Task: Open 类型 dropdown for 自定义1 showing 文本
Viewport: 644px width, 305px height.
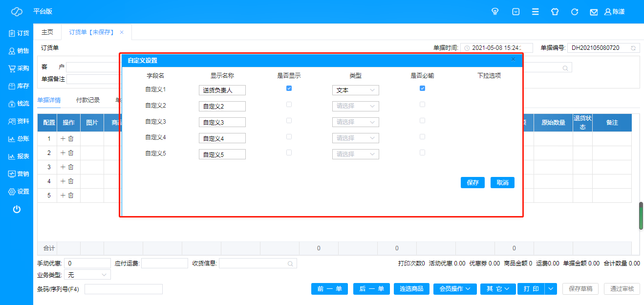Action: (355, 90)
